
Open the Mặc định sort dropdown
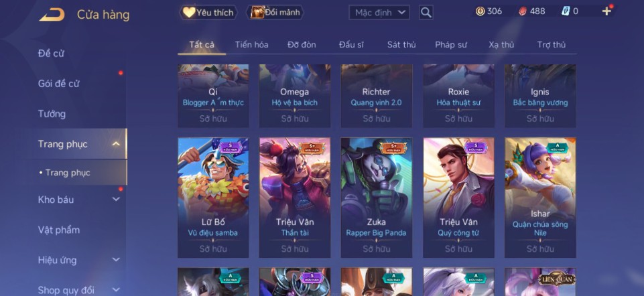click(379, 12)
